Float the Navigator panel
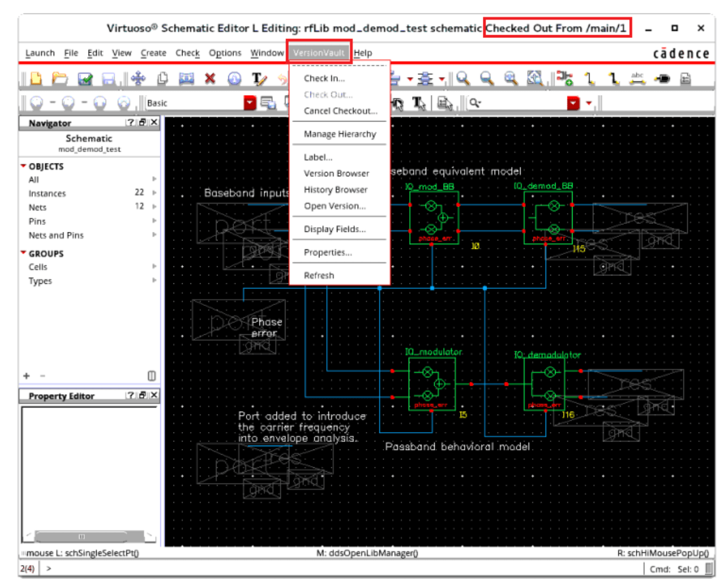This screenshot has height=587, width=728. [142, 122]
